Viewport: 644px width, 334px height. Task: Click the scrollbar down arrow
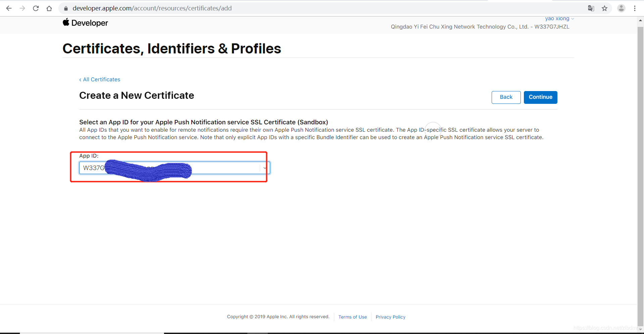640,330
